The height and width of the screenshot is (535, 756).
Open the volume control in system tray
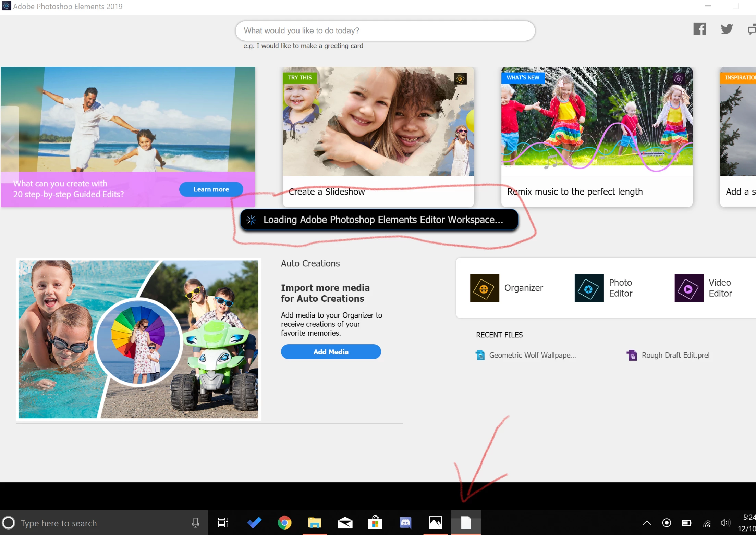(x=724, y=523)
